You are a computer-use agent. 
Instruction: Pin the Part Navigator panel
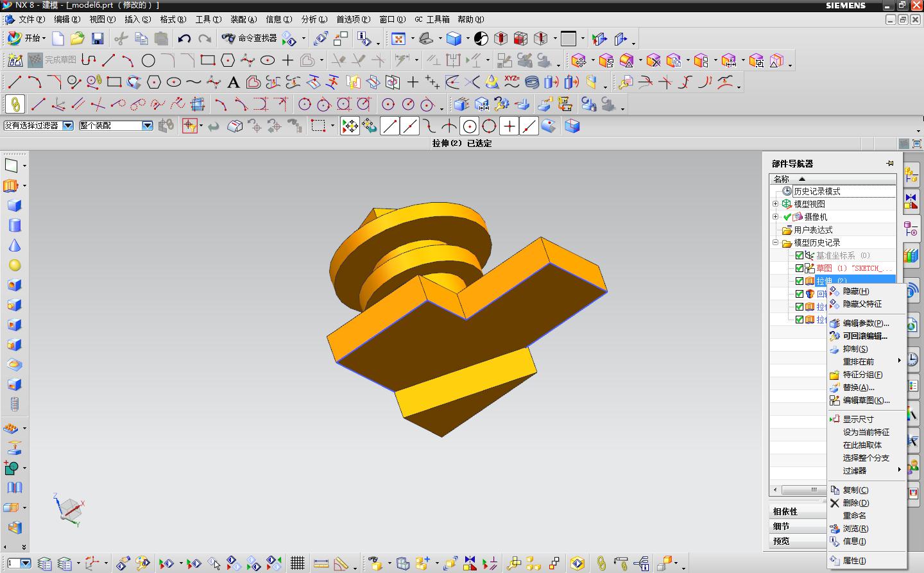click(890, 163)
